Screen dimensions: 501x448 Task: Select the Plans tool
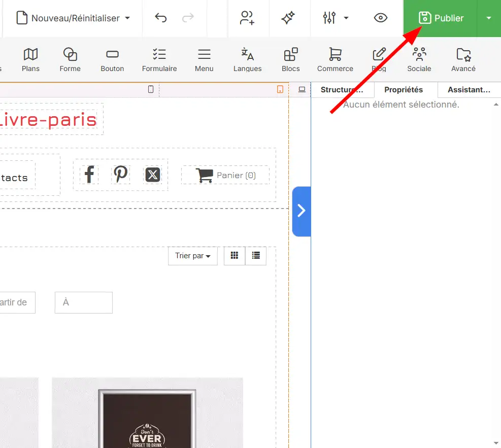coord(30,60)
